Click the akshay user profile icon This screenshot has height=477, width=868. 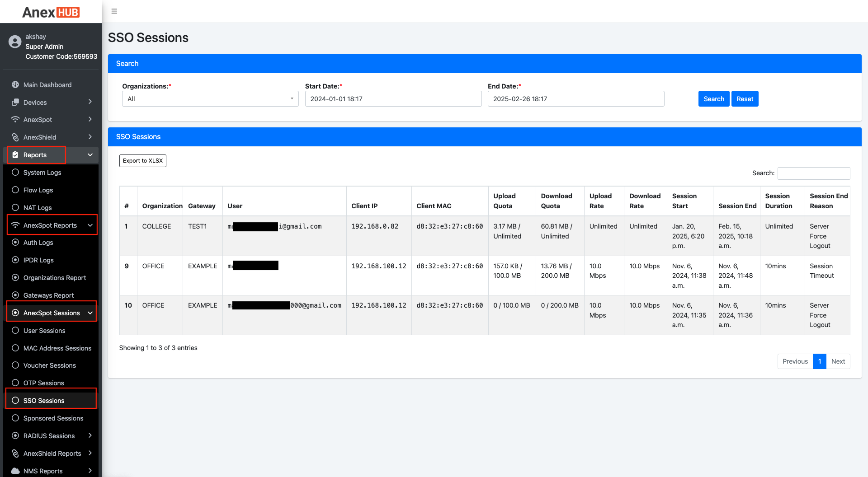14,42
